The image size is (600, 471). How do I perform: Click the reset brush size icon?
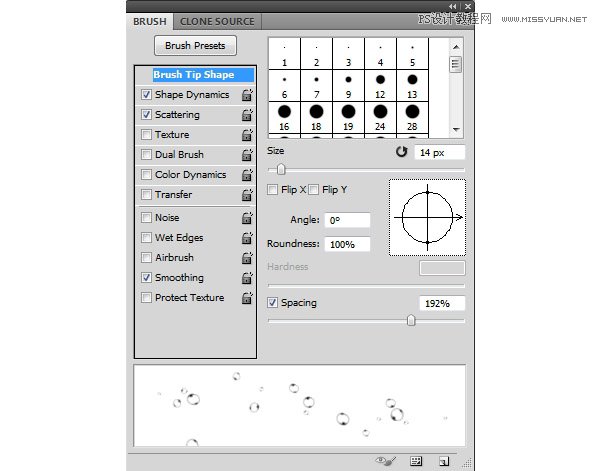(x=403, y=152)
